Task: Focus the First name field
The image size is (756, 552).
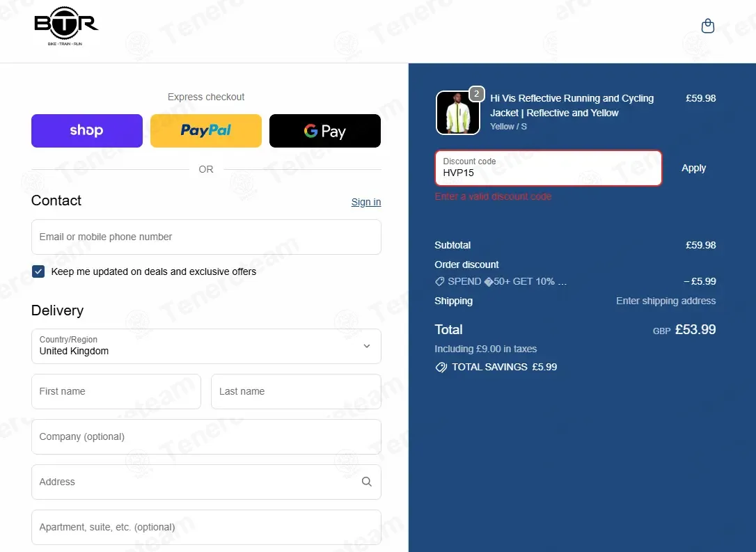Action: [116, 391]
